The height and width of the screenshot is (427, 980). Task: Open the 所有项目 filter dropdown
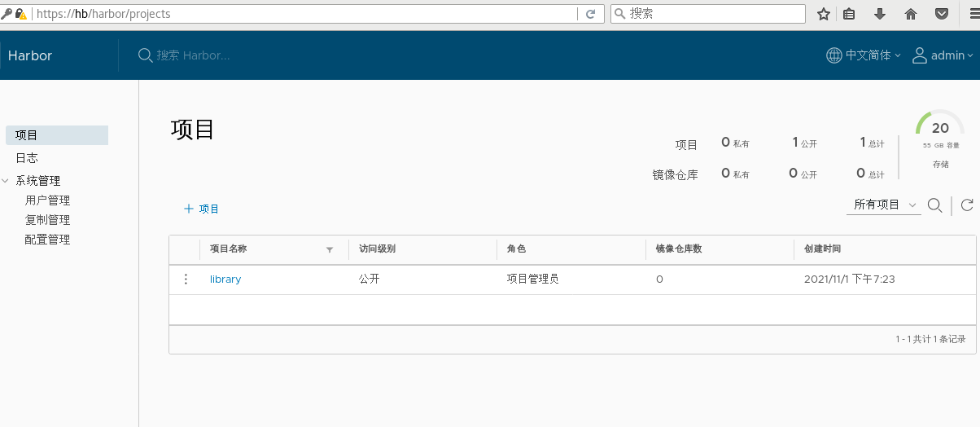point(884,205)
